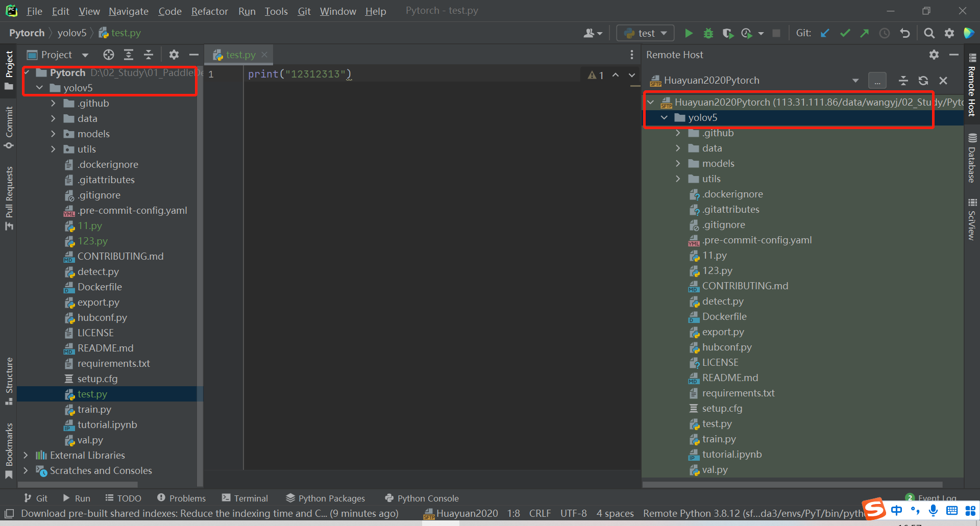The width and height of the screenshot is (980, 526).
Task: Open the File menu
Action: click(x=34, y=11)
